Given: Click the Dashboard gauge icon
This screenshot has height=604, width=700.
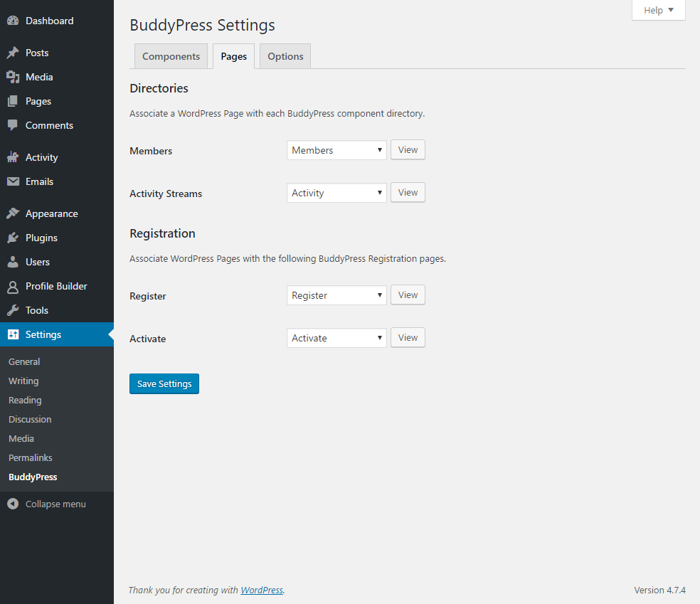Looking at the screenshot, I should pos(13,21).
